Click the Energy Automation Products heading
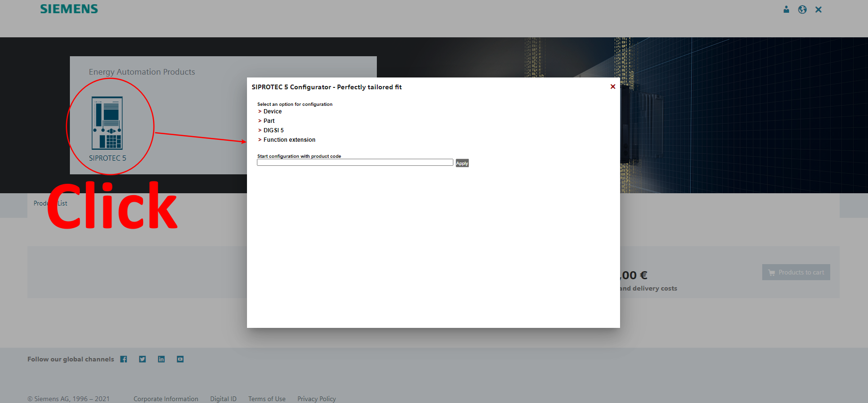Viewport: 868px width, 403px height. click(142, 72)
